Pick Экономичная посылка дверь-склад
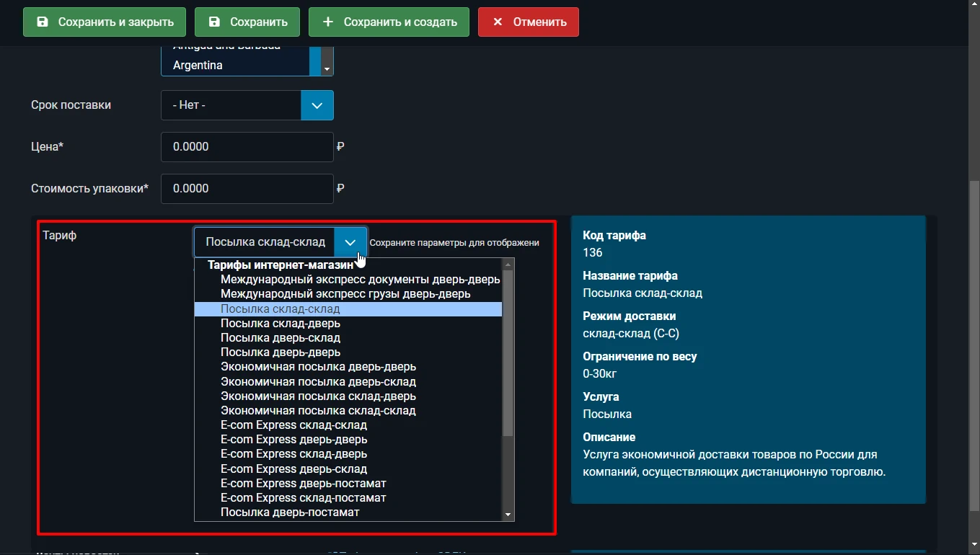This screenshot has width=980, height=555. [x=348, y=381]
